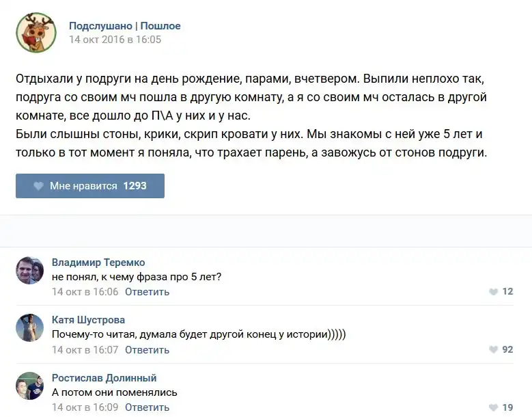
Task: Reply to Ростислав Долинный's comment via 'Ответить'
Action: click(x=147, y=408)
